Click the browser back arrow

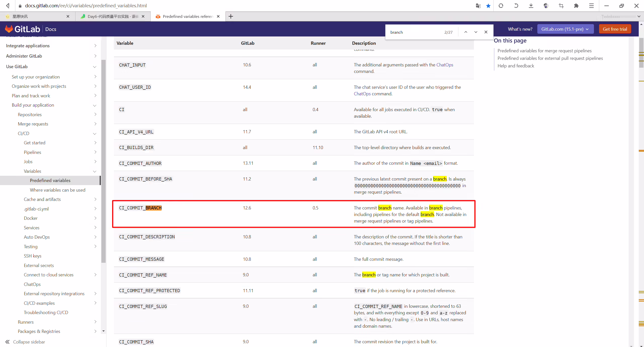8,6
